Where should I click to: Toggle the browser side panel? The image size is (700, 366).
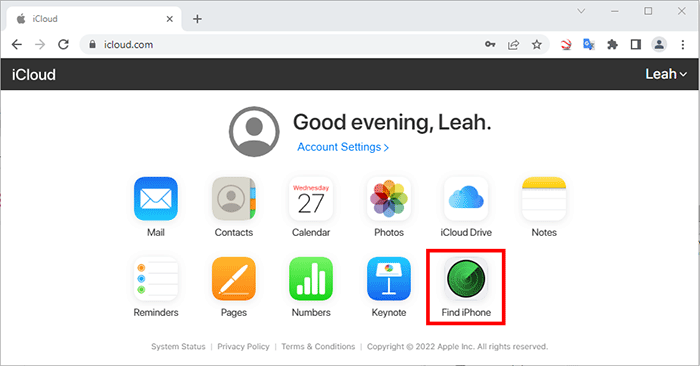point(636,44)
